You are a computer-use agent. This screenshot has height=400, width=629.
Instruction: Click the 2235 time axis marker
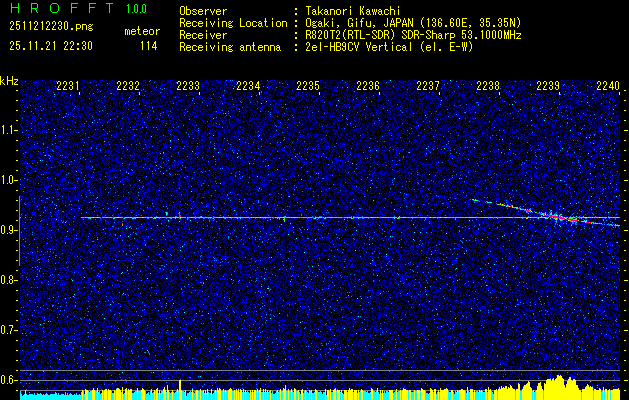pos(308,86)
